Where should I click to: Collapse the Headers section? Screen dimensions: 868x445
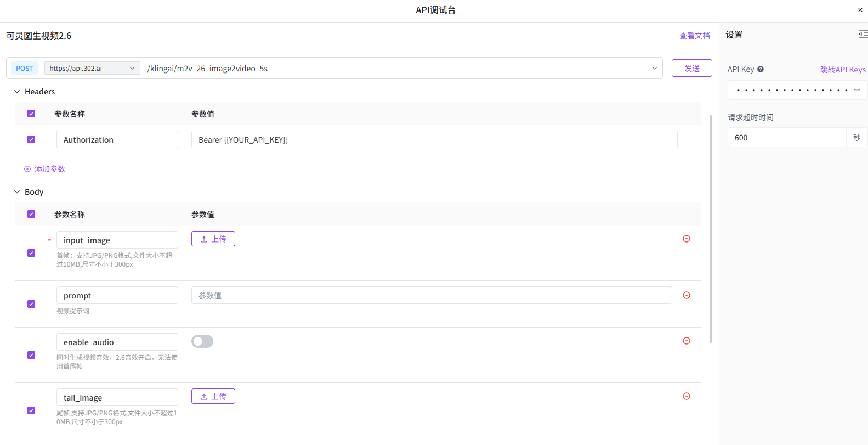pos(17,92)
